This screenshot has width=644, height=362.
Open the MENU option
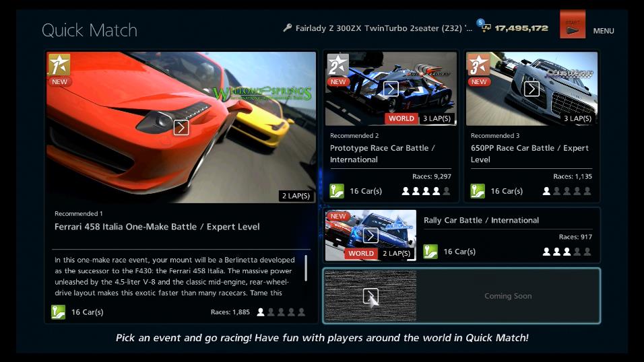tap(604, 31)
